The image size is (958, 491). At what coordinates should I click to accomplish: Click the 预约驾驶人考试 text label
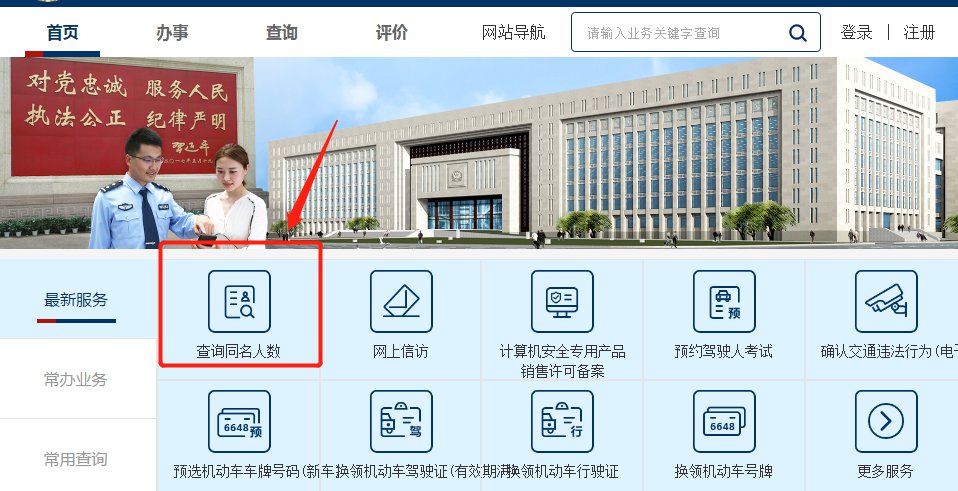pyautogui.click(x=723, y=351)
